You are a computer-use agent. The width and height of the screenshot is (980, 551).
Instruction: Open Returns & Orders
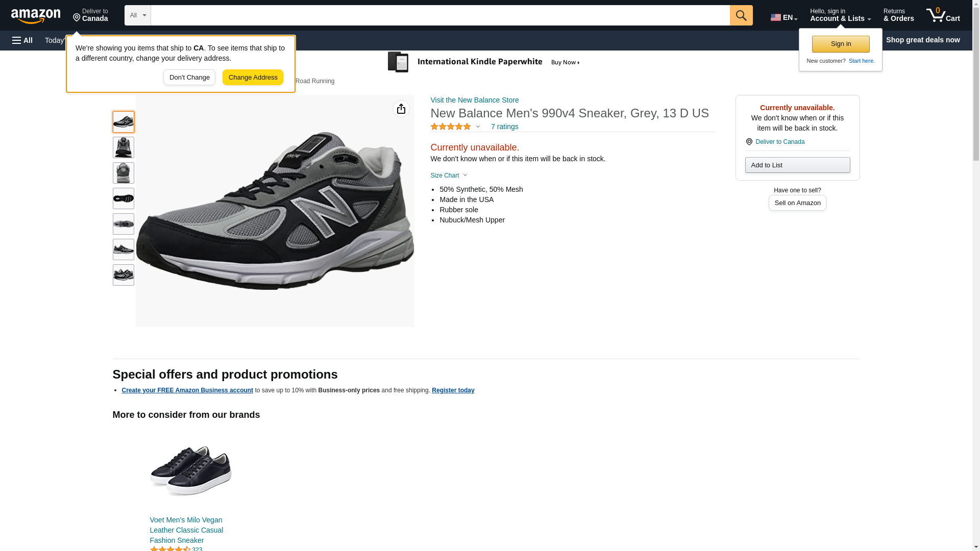(x=898, y=15)
